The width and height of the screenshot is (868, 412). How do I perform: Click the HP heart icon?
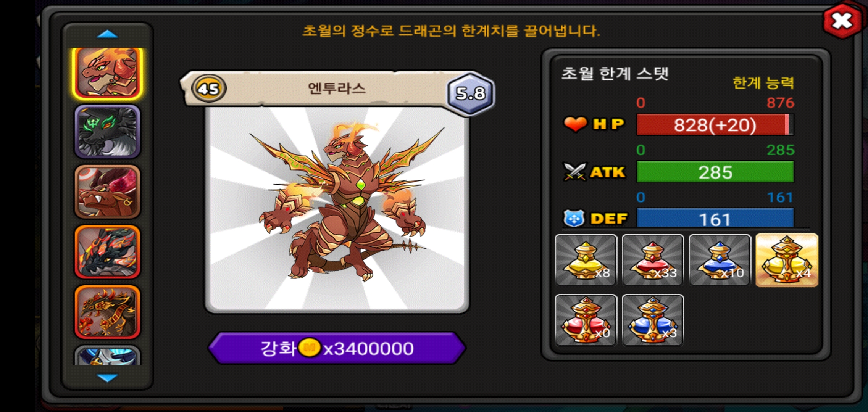coord(575,124)
